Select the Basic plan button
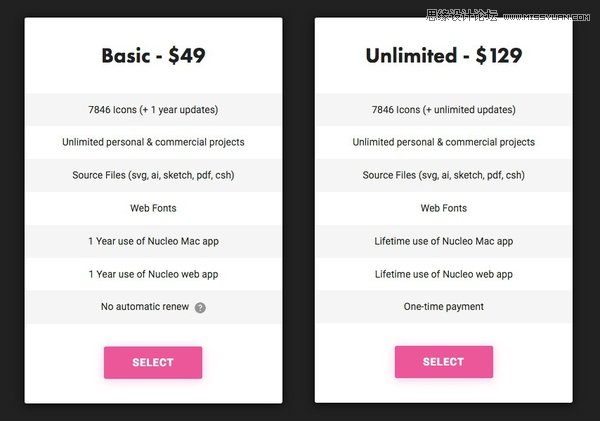Image resolution: width=600 pixels, height=421 pixels. pyautogui.click(x=153, y=362)
